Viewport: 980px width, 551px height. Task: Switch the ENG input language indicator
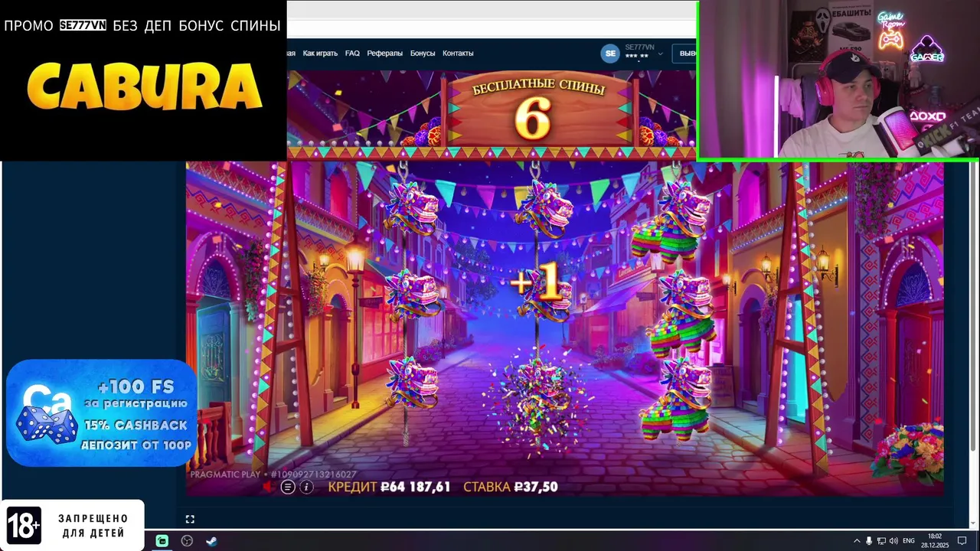909,541
